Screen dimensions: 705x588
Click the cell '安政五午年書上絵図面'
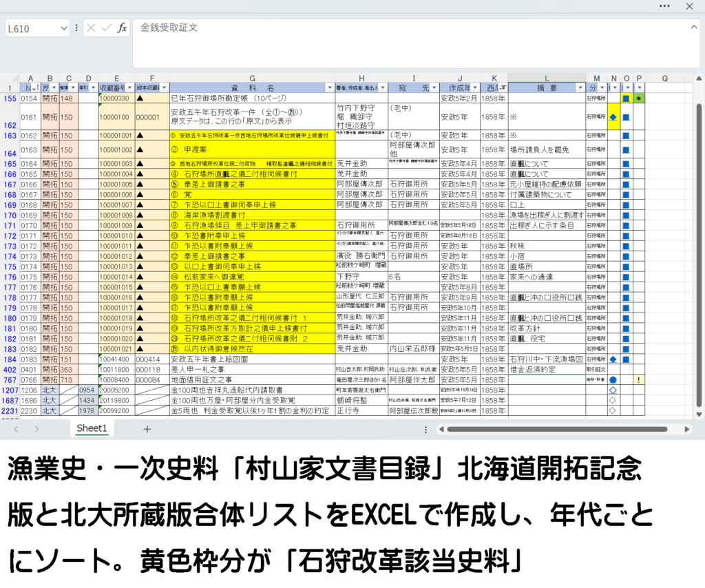pos(252,359)
